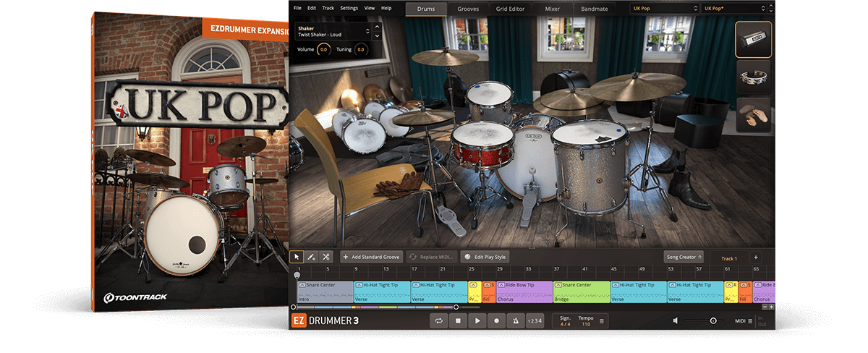Select the arrow pointer tool
Image resolution: width=868 pixels, height=353 pixels.
(297, 257)
